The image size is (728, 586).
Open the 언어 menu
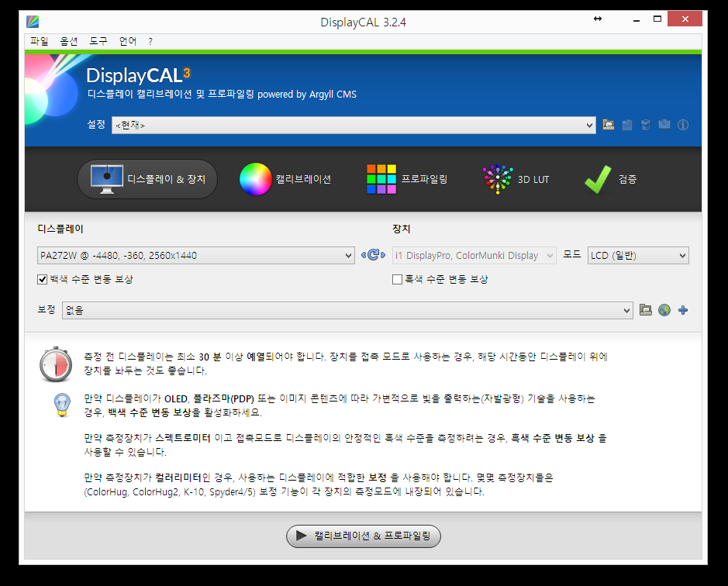128,41
